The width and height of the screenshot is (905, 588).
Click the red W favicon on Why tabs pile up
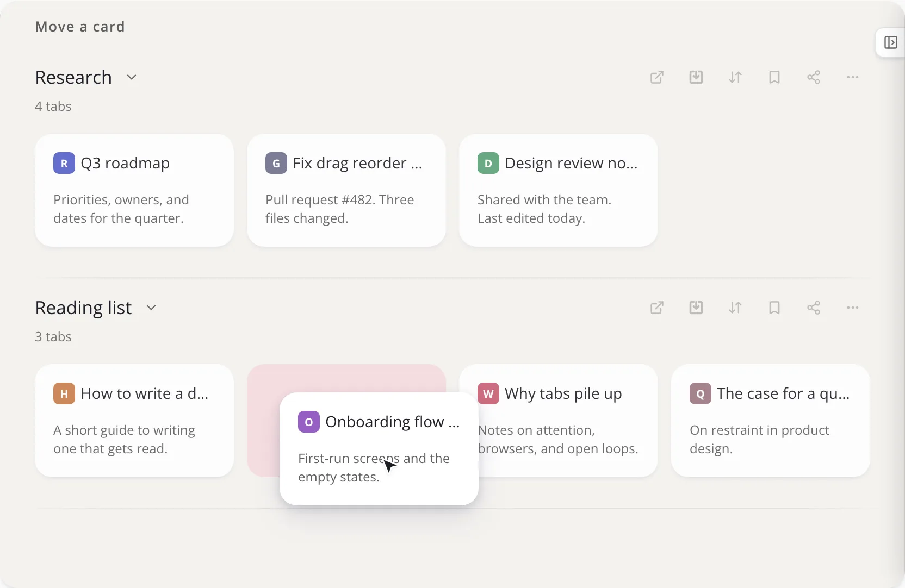pos(488,393)
